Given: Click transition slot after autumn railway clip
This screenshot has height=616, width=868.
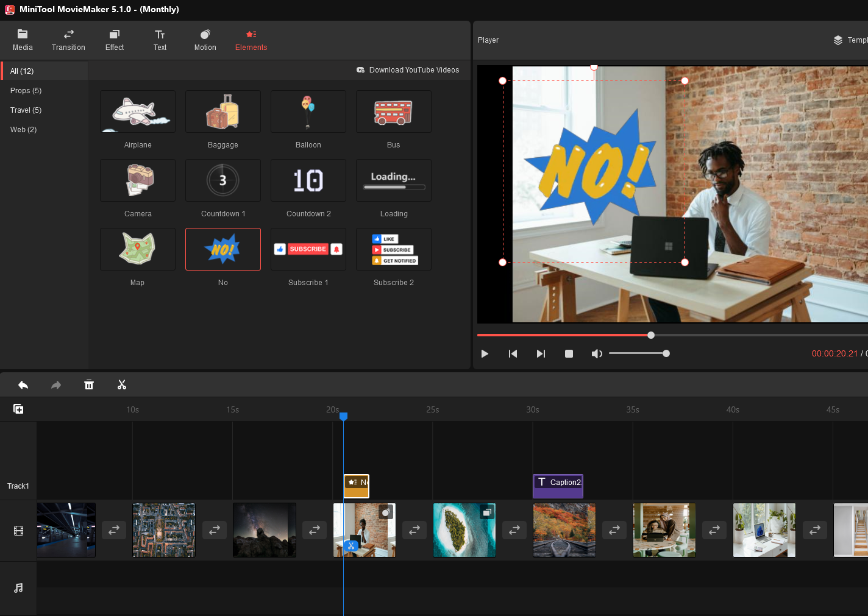Looking at the screenshot, I should coord(614,530).
